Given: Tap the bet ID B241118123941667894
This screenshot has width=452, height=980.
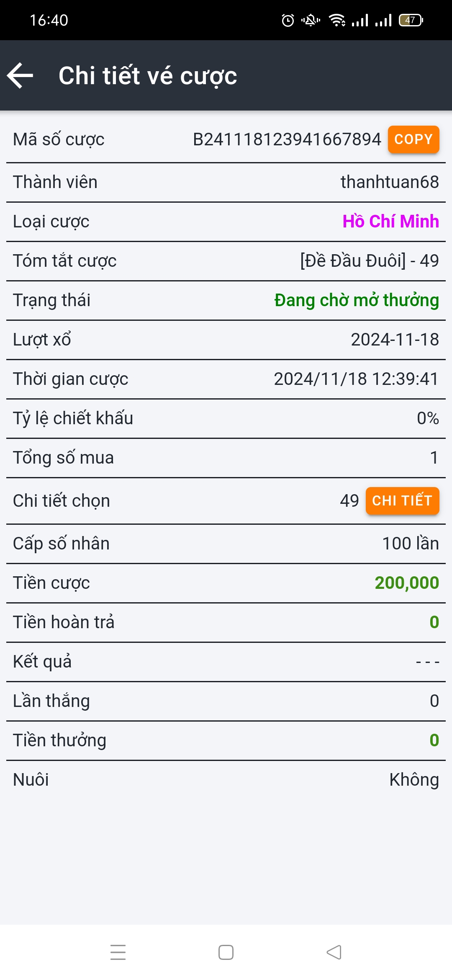Looking at the screenshot, I should [287, 139].
